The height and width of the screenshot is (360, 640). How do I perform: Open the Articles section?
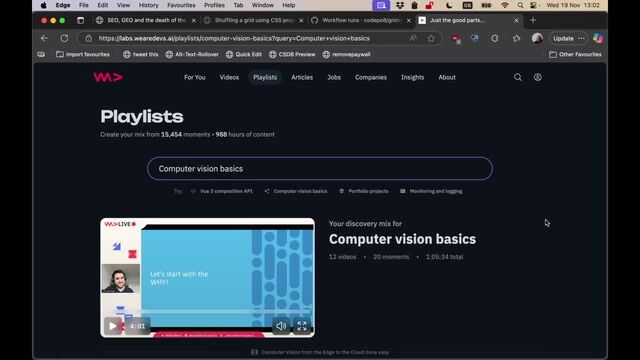[302, 77]
